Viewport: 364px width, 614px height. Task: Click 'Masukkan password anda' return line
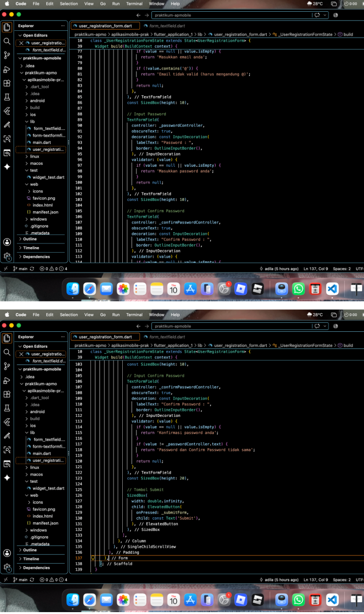click(177, 171)
